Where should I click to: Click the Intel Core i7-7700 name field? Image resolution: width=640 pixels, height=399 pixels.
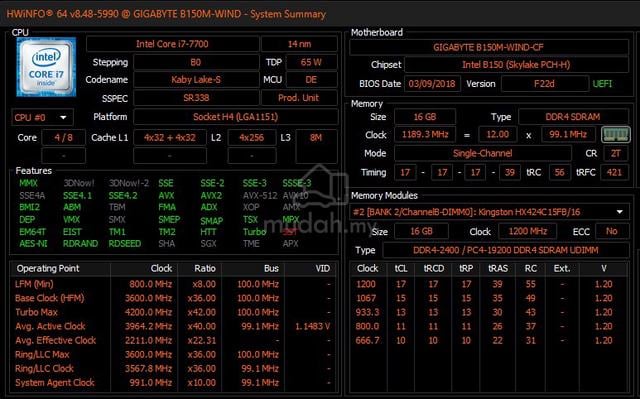pos(172,44)
